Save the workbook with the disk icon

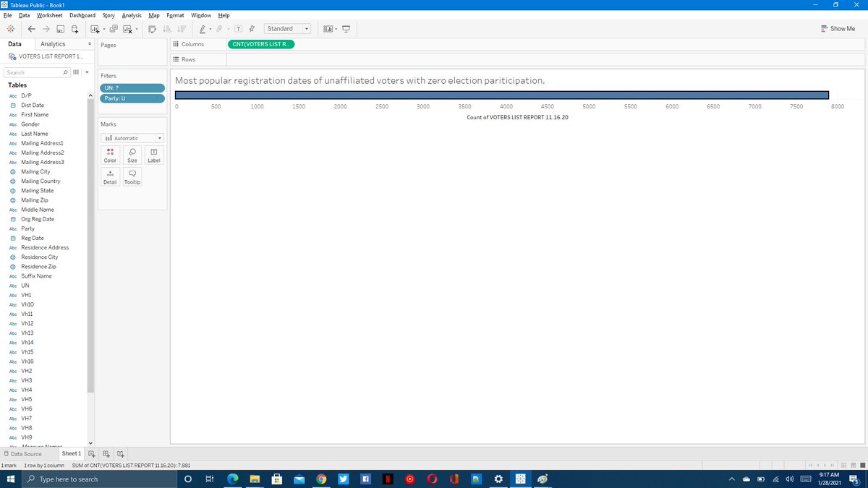click(x=61, y=29)
